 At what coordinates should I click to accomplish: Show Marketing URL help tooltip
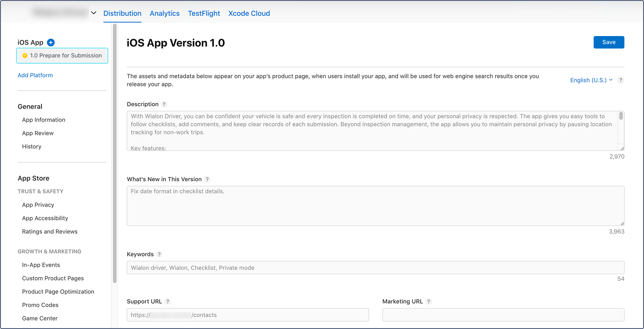click(x=429, y=301)
